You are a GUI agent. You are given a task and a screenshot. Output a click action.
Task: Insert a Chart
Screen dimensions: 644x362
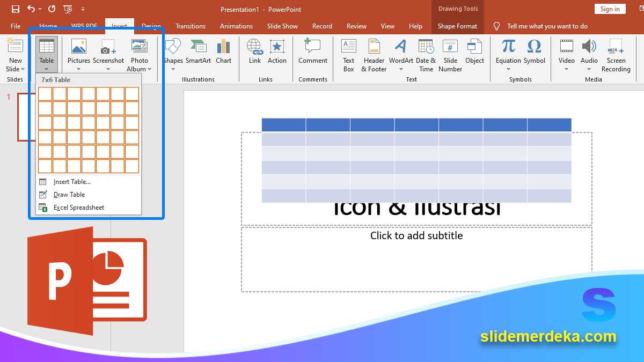point(223,51)
